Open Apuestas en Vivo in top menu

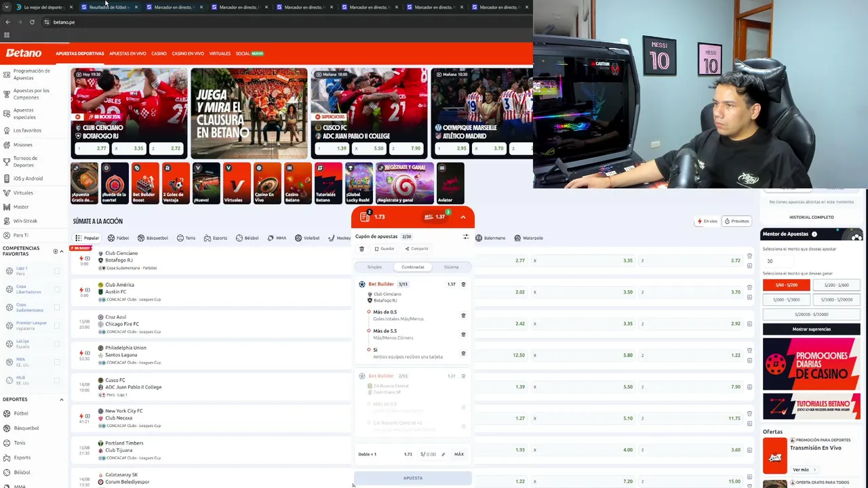(127, 54)
